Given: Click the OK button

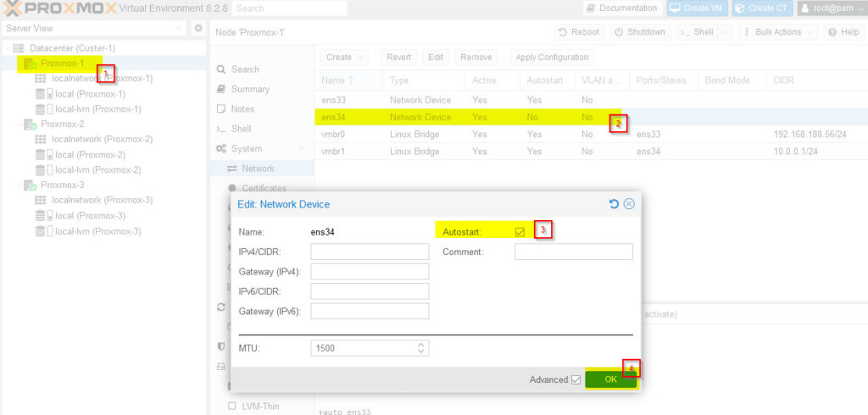Looking at the screenshot, I should point(610,379).
